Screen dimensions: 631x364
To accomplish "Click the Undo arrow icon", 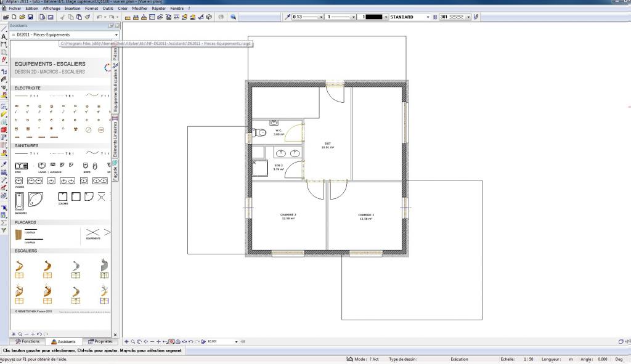I will (99, 17).
